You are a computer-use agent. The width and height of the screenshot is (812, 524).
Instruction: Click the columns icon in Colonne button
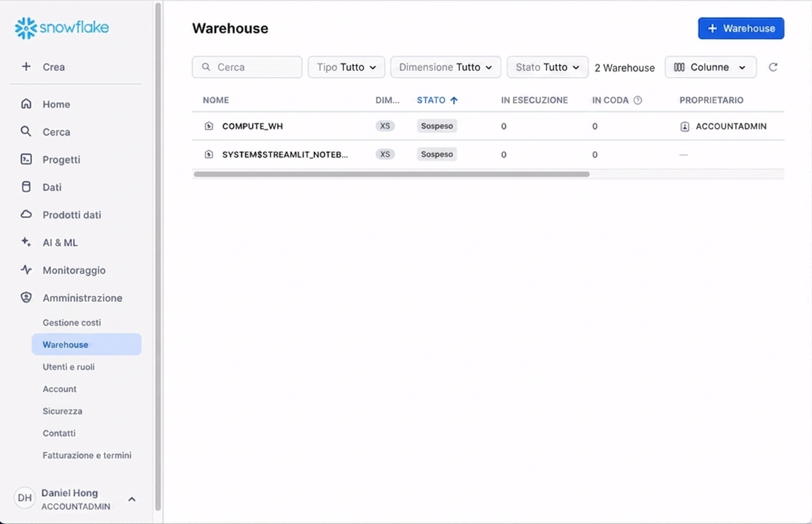[679, 67]
